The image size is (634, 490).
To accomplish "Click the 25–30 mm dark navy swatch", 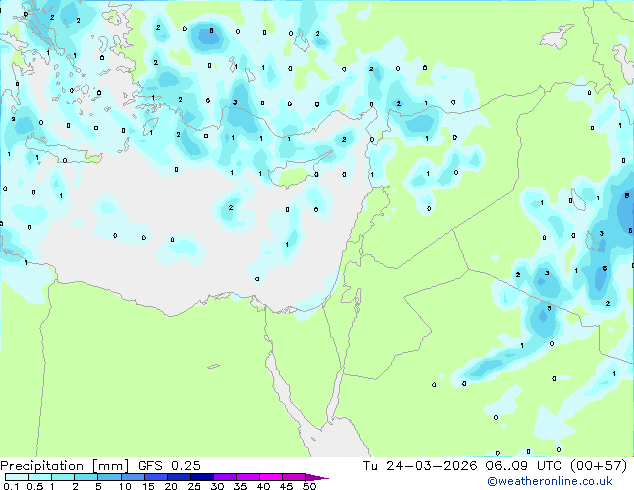I will [202, 477].
